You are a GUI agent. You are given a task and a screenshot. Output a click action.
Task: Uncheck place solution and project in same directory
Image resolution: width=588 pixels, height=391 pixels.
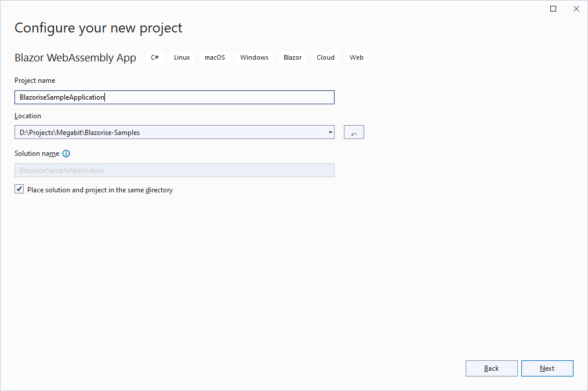[x=19, y=188]
